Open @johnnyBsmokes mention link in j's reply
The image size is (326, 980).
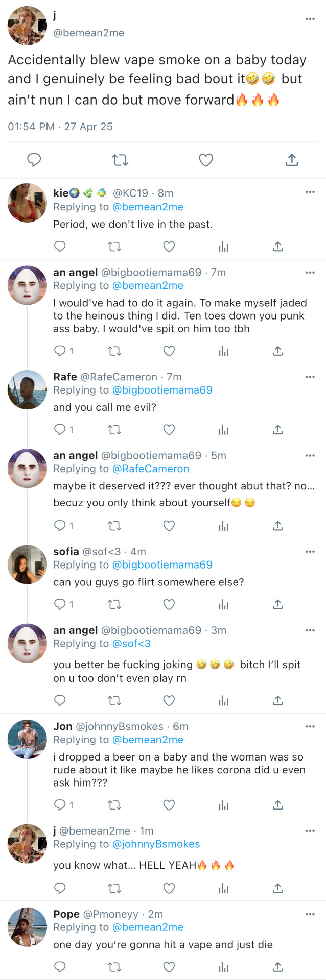pos(156,844)
